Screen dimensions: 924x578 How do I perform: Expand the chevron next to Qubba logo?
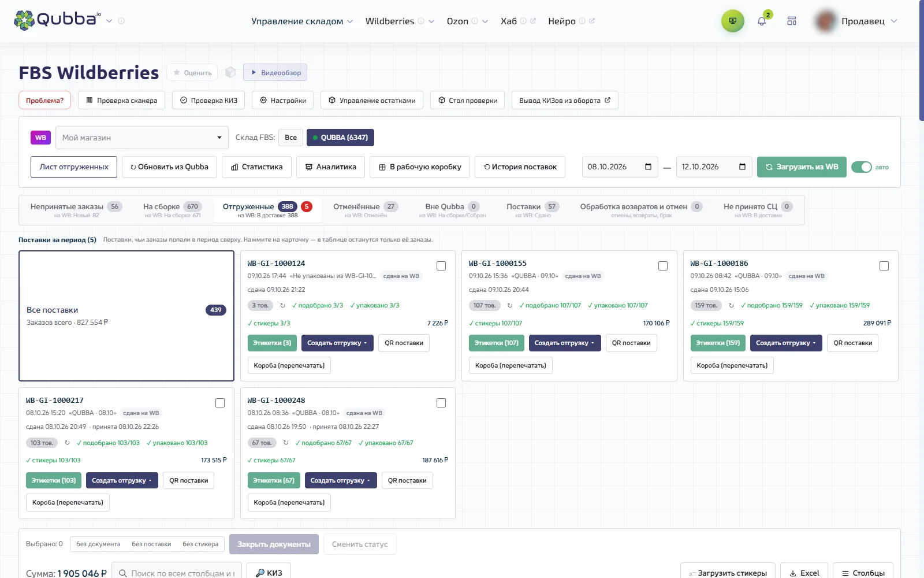click(x=109, y=21)
